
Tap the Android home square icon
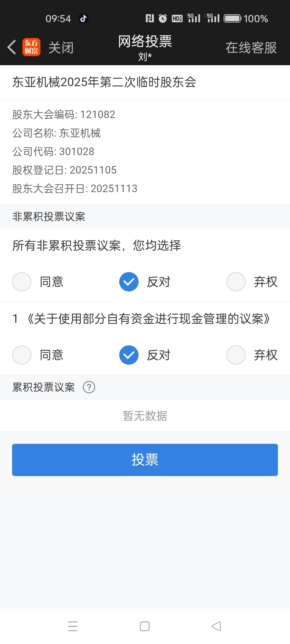(145, 626)
